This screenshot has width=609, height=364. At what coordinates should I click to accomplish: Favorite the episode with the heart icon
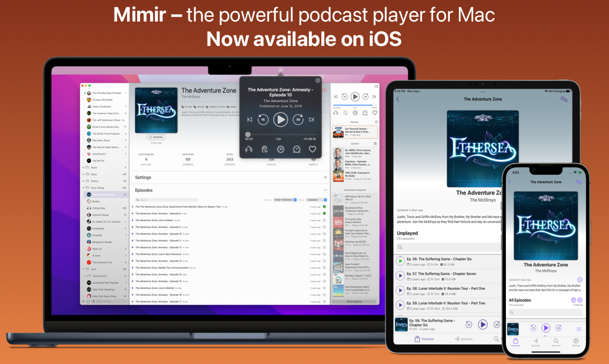(x=313, y=149)
